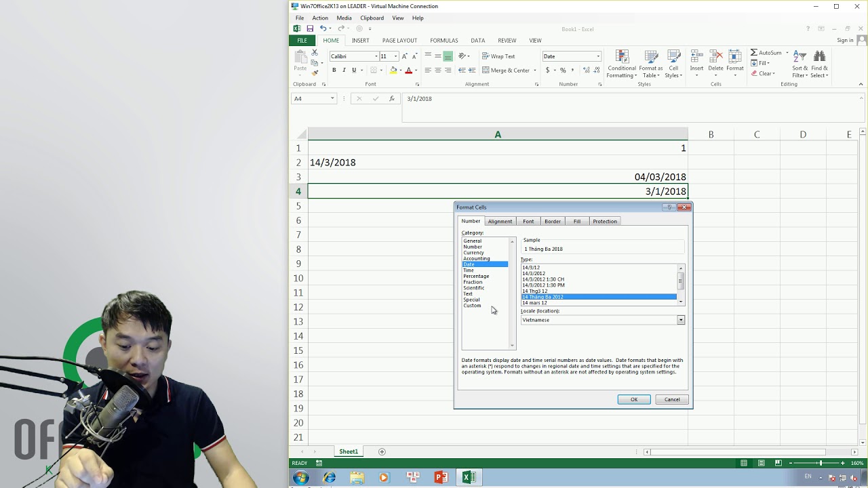Switch to the INSERT ribbon tab
Viewport: 868px width, 488px height.
(360, 41)
